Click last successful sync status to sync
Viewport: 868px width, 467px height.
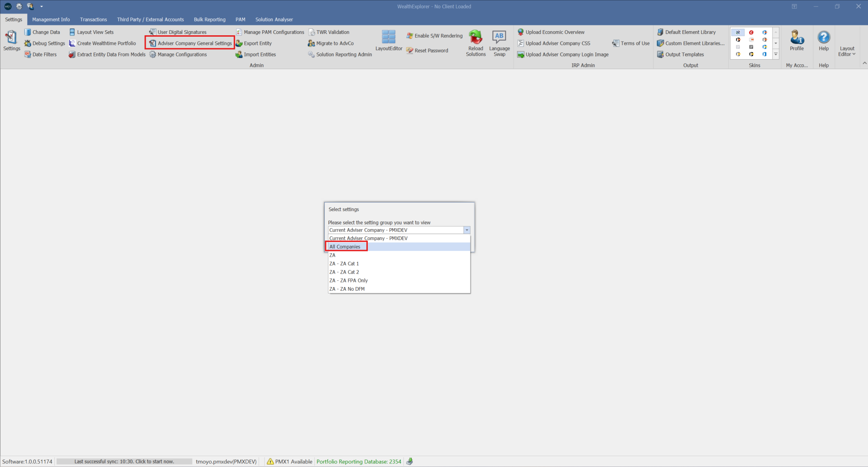[x=124, y=462]
